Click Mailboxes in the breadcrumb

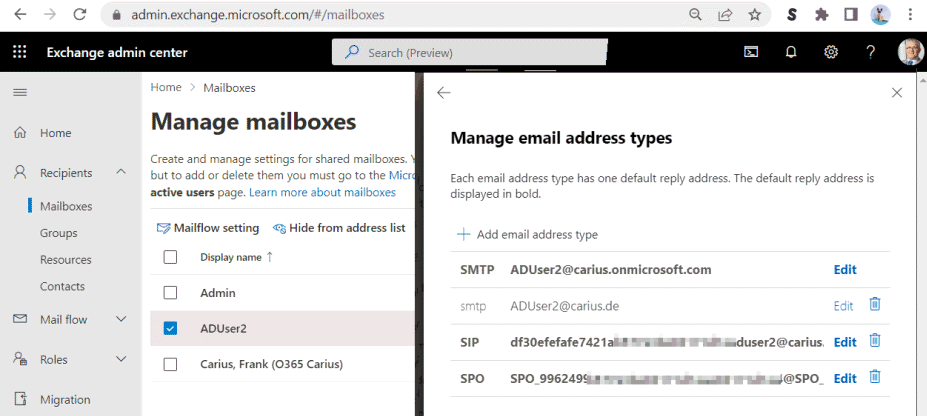coord(229,88)
